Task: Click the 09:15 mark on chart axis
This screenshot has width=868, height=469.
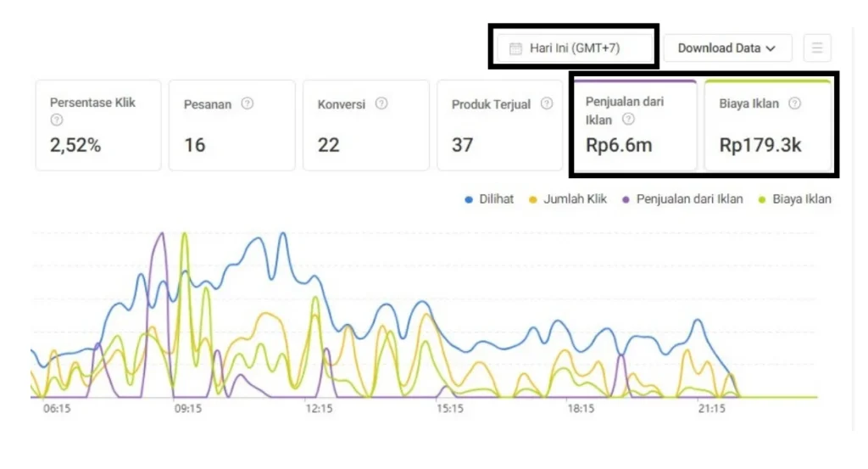Action: 187,409
